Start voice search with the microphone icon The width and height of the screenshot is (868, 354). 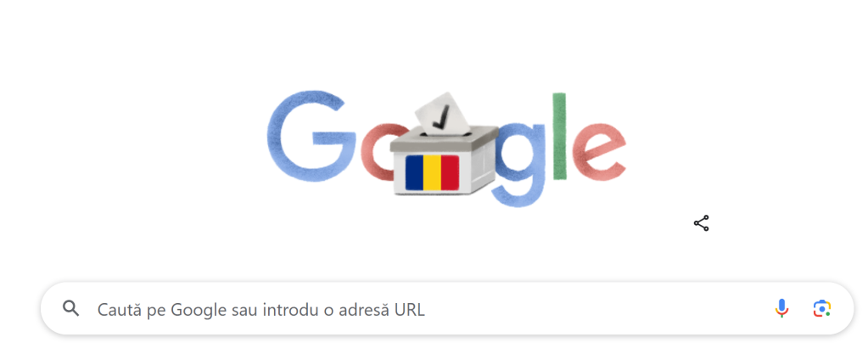point(781,308)
